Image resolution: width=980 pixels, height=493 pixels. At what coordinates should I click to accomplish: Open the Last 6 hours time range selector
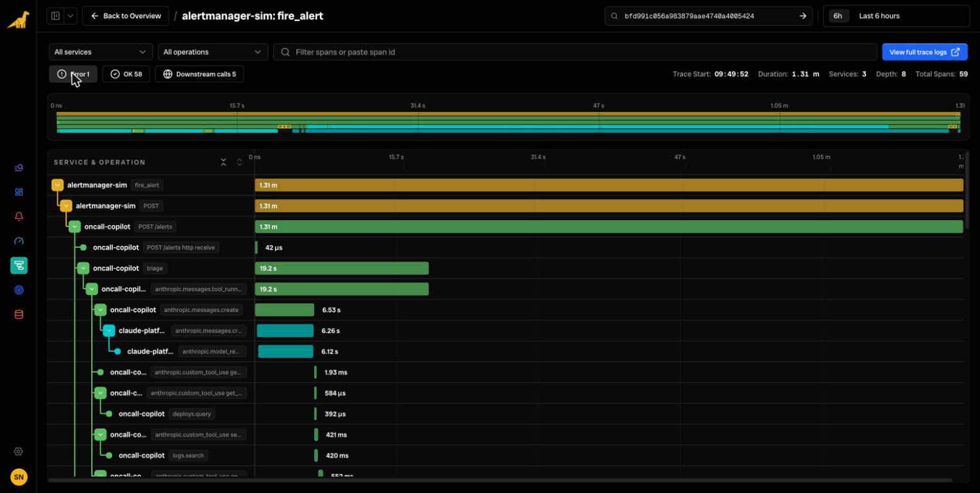(x=896, y=16)
